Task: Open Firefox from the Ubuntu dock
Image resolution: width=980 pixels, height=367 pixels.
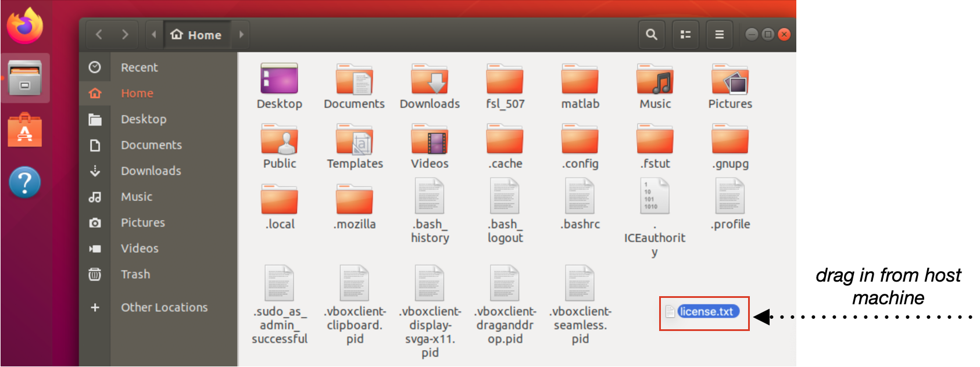Action: click(25, 26)
